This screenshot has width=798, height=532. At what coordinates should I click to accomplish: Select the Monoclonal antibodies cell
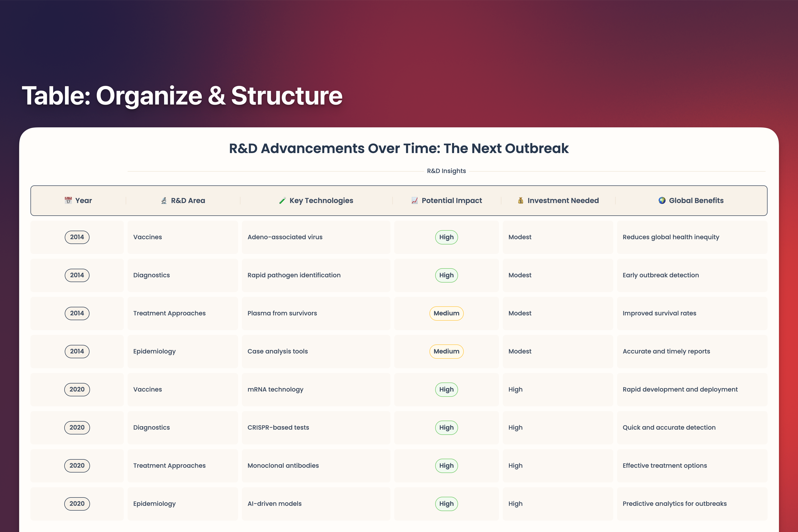pyautogui.click(x=283, y=466)
